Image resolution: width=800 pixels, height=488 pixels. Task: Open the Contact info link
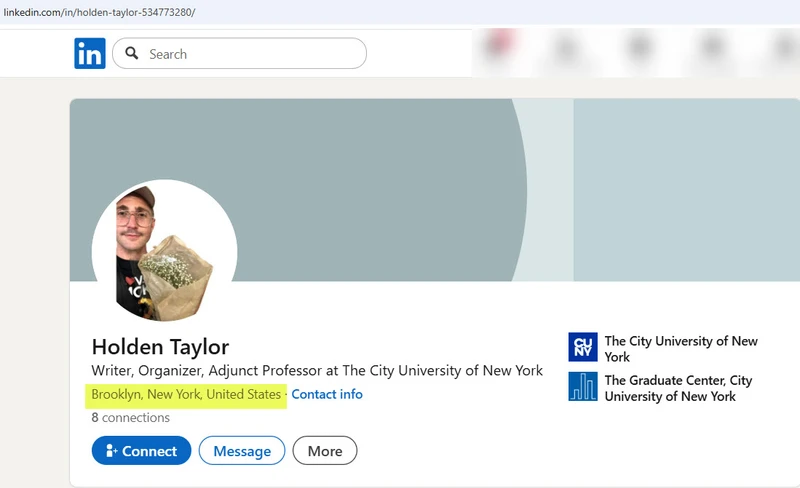coord(327,394)
